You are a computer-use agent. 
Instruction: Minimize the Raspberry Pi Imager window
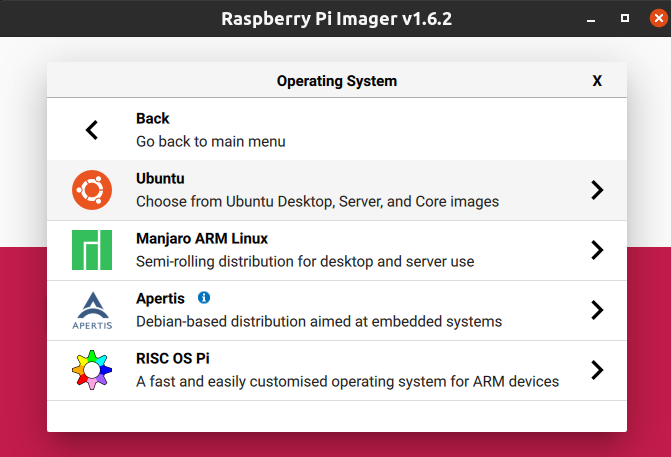[591, 19]
